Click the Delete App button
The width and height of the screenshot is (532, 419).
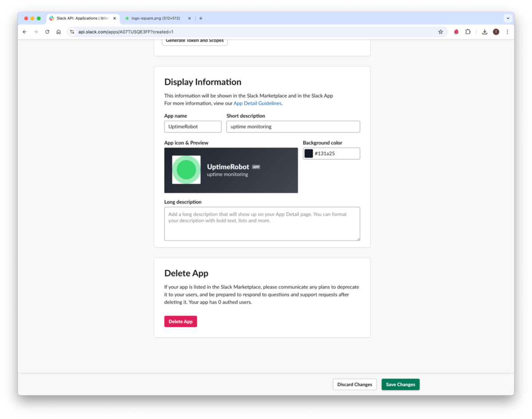tap(180, 321)
